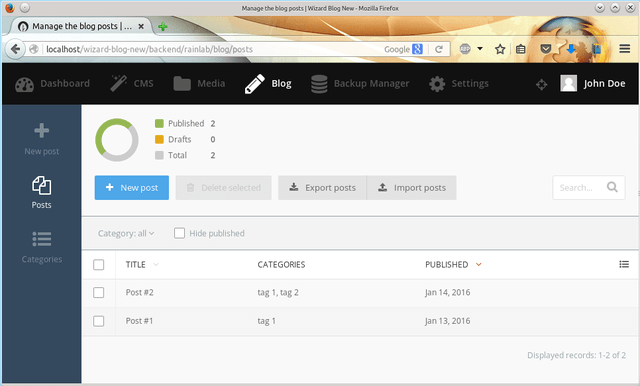The image size is (640, 386).
Task: Click the 'tag 1, tag 2' categories cell
Action: 278,293
